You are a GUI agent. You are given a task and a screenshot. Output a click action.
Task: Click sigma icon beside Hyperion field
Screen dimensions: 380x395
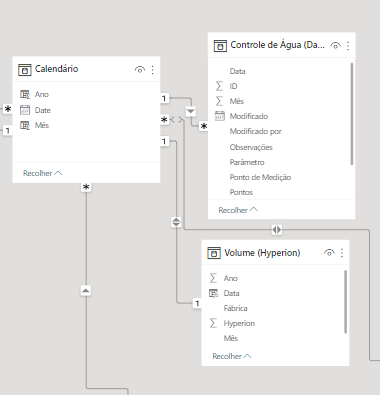click(213, 323)
